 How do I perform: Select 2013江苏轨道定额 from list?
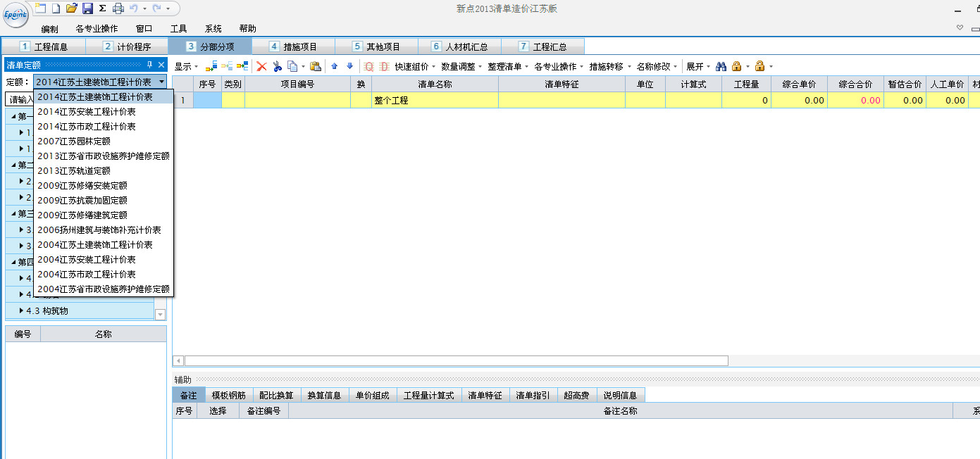pos(103,171)
